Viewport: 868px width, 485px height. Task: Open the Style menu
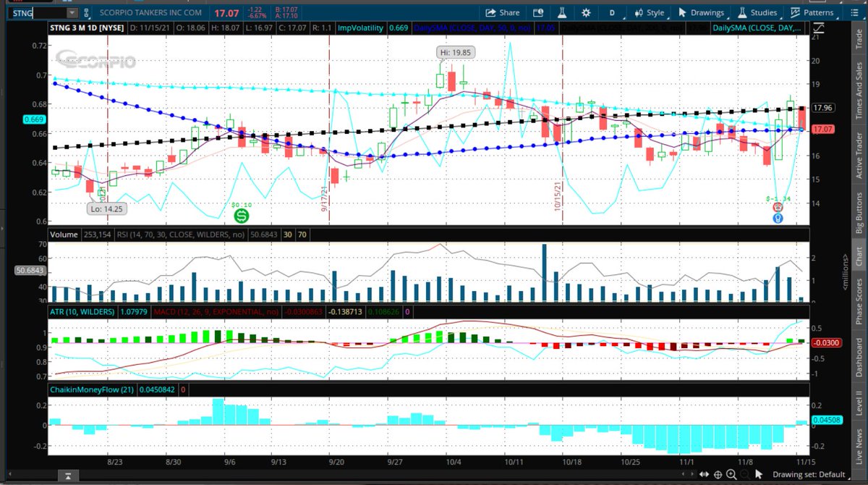[x=649, y=12]
